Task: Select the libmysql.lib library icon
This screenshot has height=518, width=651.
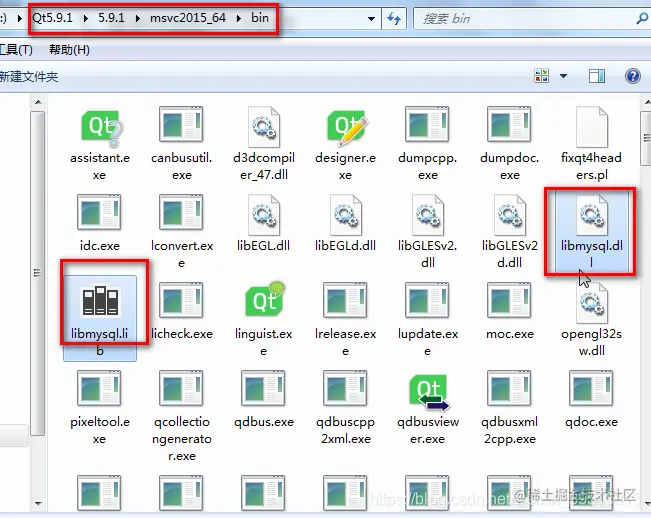Action: click(100, 301)
